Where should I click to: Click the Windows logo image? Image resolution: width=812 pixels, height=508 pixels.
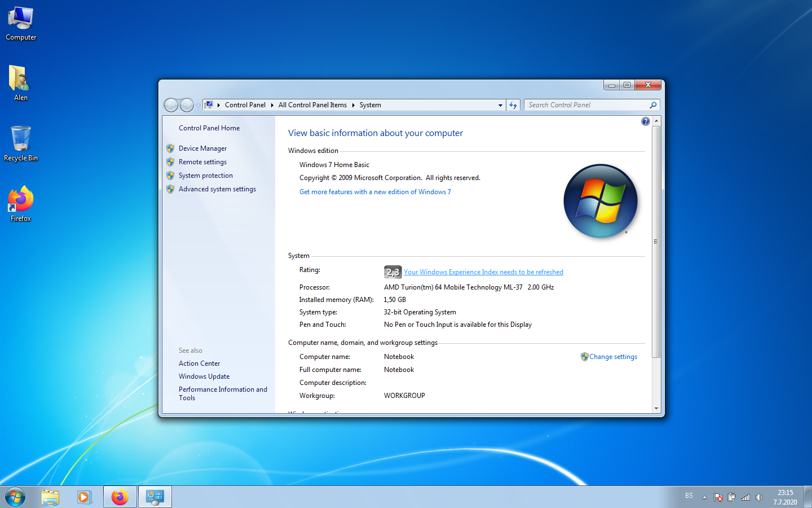[601, 201]
